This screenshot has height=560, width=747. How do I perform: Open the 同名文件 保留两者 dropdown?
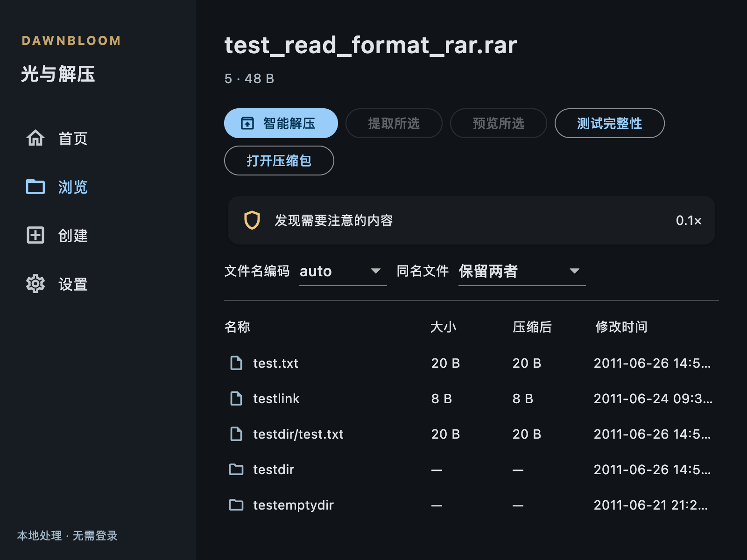coord(522,271)
